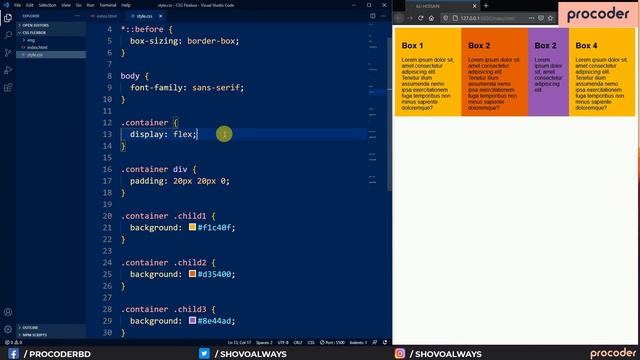Open the Accounts icon in the activity bar
The height and width of the screenshot is (360, 640).
tap(8, 312)
